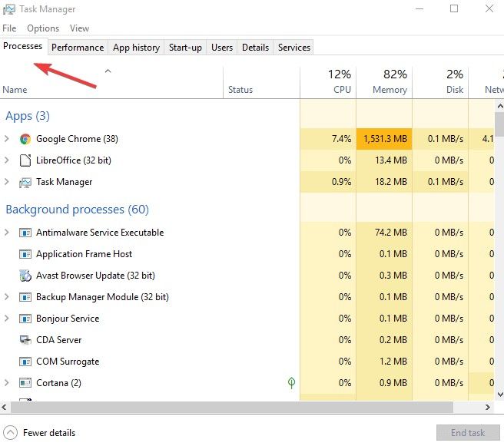
Task: Click Task Manager's 18.2 MB memory cell
Action: coord(384,182)
